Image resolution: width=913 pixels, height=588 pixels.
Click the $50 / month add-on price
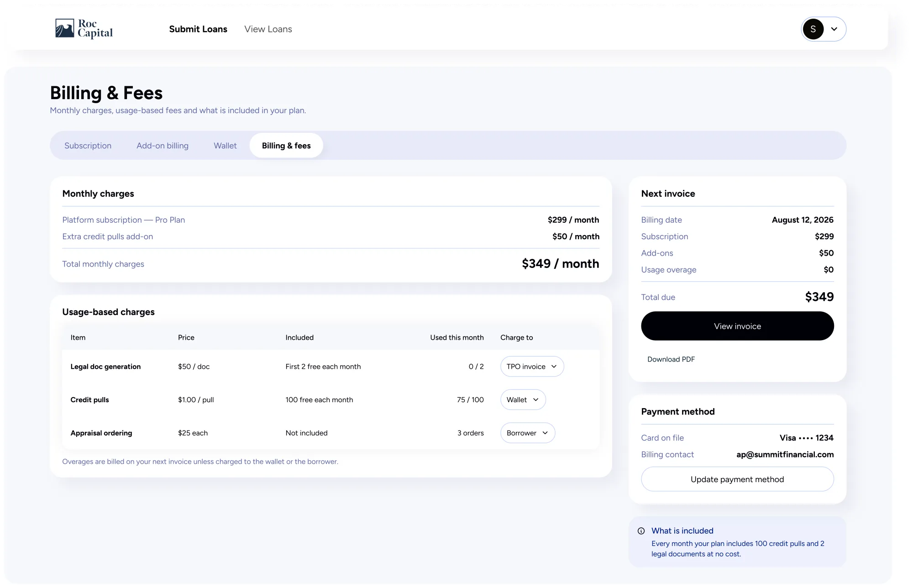[x=576, y=236]
